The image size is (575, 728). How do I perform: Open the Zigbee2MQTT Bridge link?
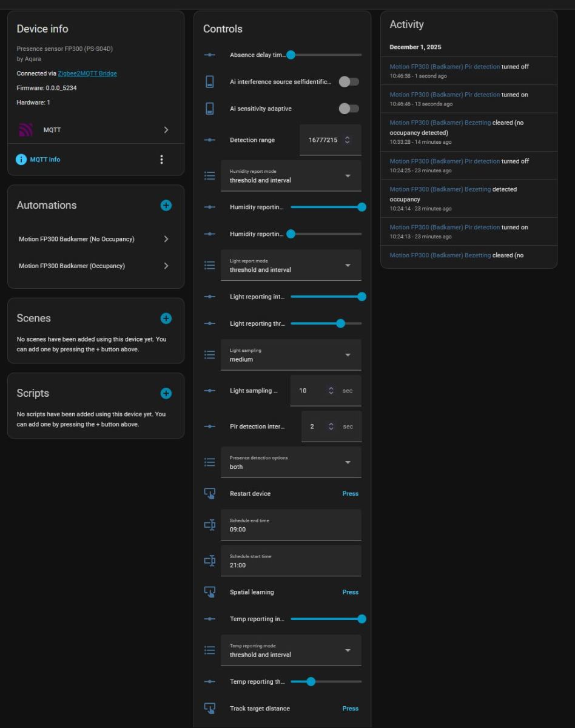coord(87,73)
